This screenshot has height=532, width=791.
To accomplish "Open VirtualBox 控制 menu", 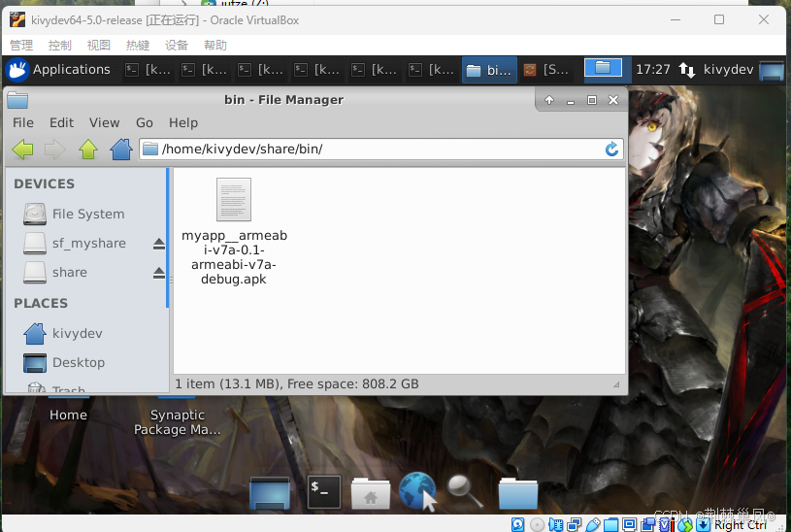I will pyautogui.click(x=60, y=46).
